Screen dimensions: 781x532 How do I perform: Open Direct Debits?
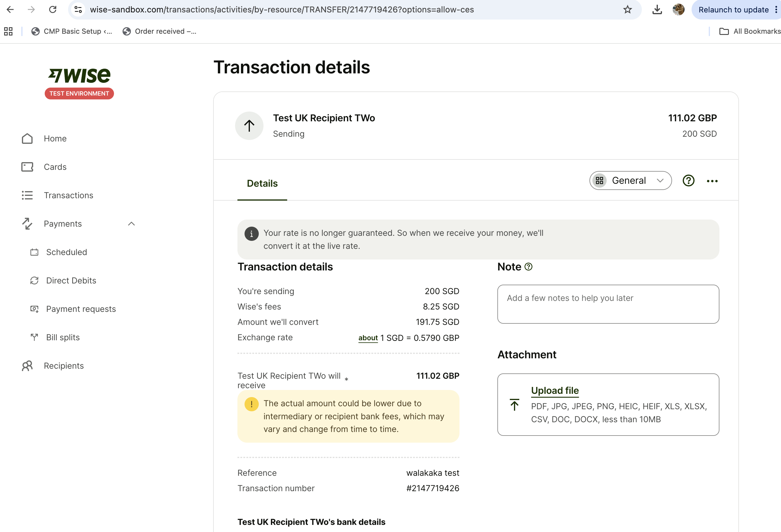click(x=71, y=280)
